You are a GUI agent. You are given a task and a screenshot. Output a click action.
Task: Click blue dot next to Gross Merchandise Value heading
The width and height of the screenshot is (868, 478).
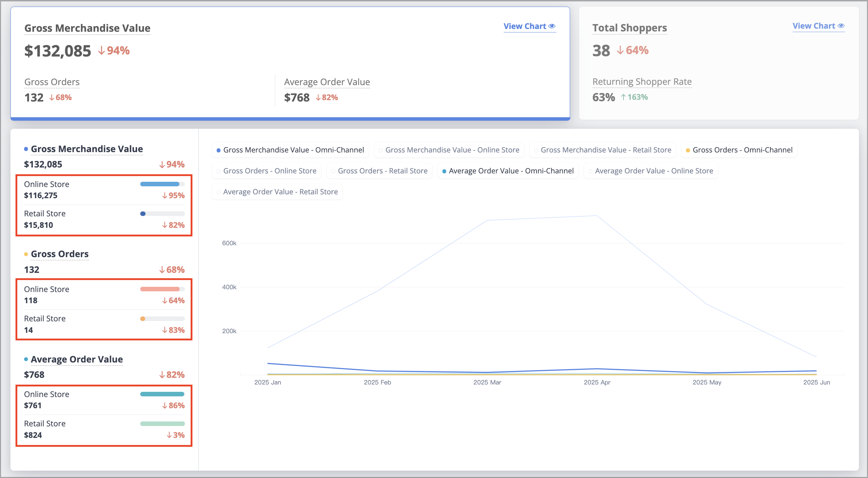[26, 149]
